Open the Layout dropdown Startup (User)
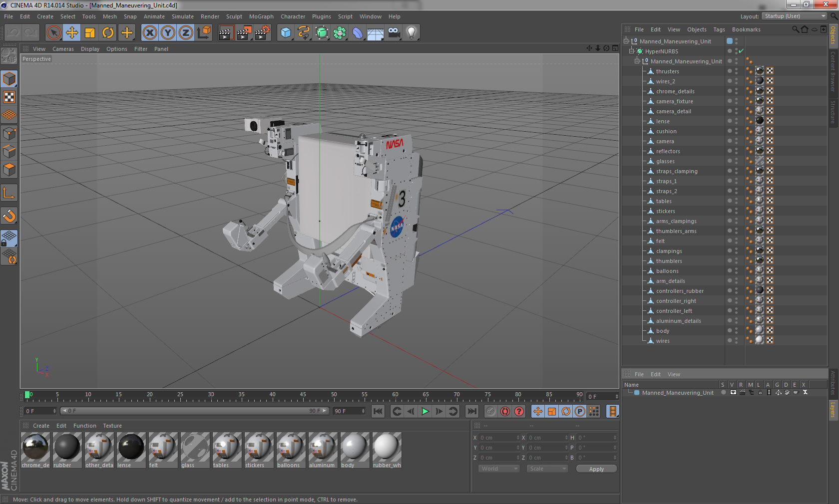Viewport: 839px width, 504px height. pos(795,16)
